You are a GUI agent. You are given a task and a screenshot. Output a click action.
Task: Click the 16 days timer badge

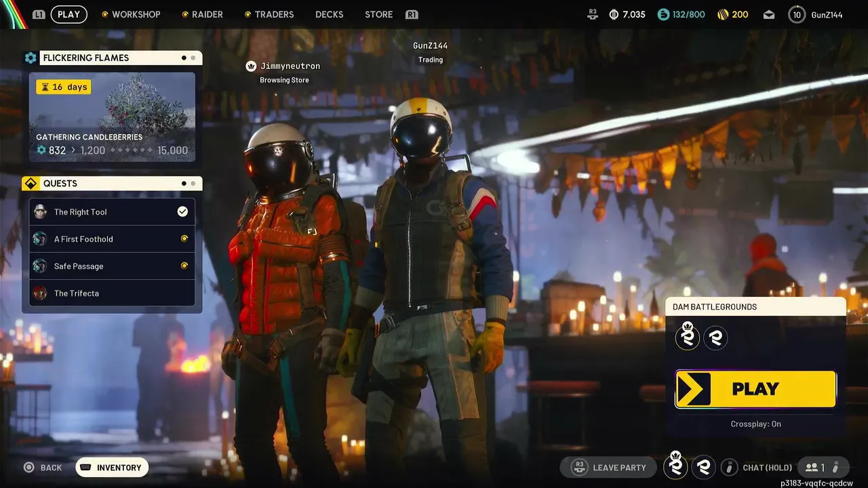click(x=64, y=87)
